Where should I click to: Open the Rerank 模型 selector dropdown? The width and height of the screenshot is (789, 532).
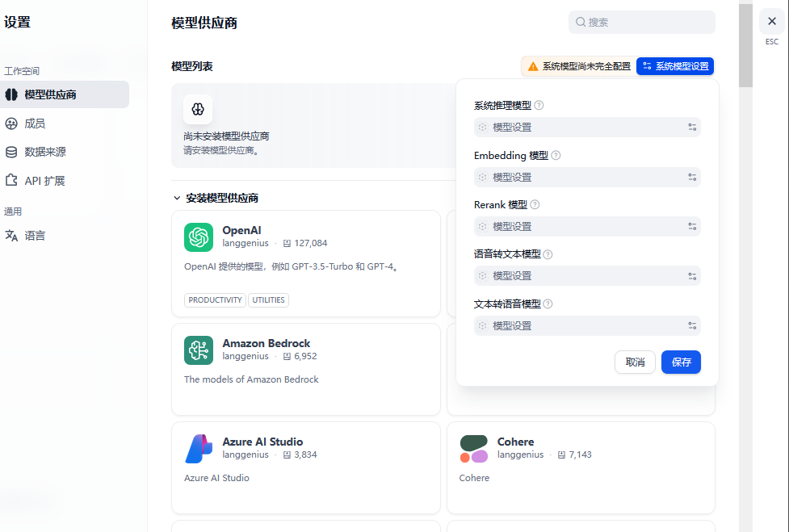click(x=587, y=226)
